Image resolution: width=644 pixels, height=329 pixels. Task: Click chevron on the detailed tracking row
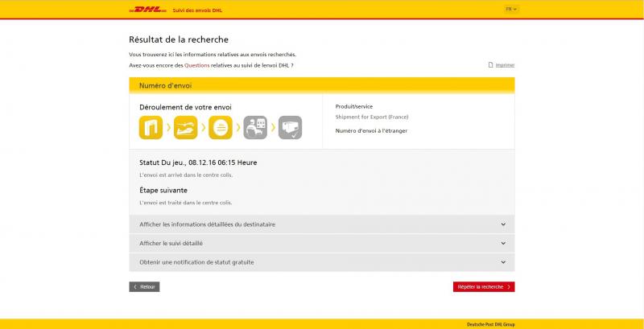502,243
